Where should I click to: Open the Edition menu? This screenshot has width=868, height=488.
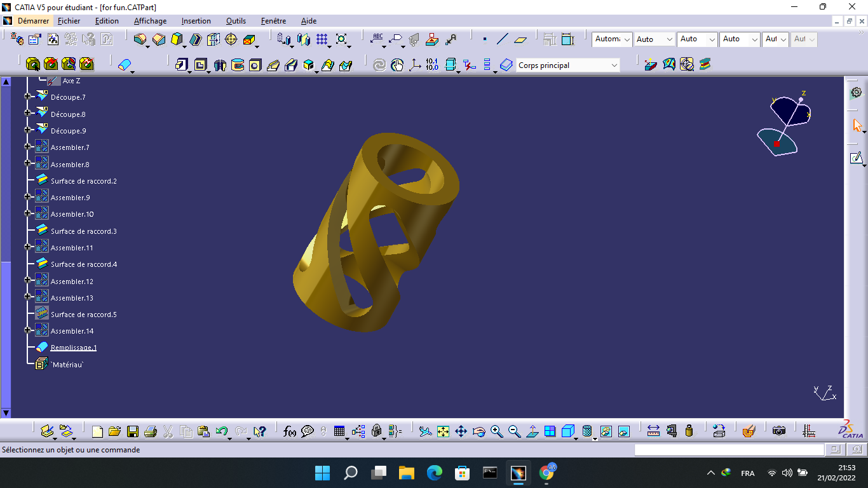107,21
